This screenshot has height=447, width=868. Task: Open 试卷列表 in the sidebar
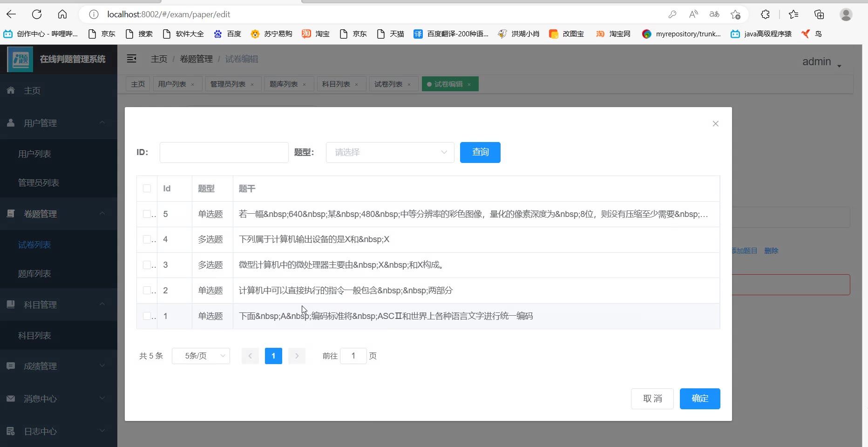(x=59, y=244)
